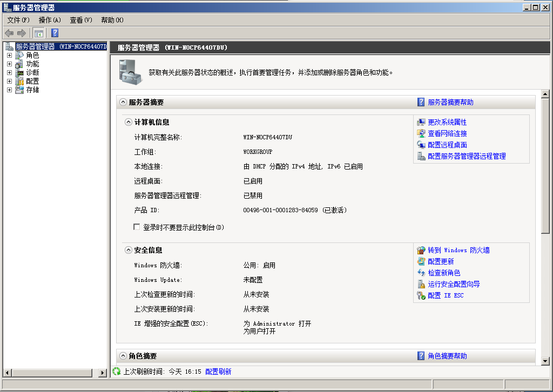
Task: Click the server icon beside 服务器管理器 root node
Action: point(10,46)
